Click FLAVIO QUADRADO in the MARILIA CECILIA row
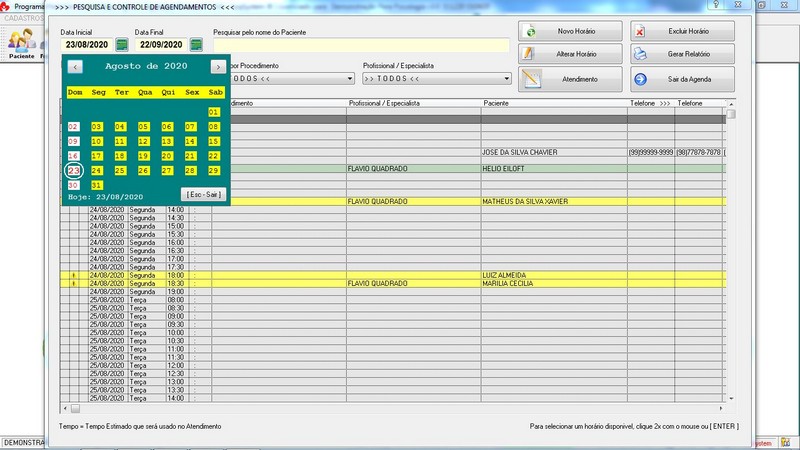Image resolution: width=800 pixels, height=450 pixels. click(378, 283)
